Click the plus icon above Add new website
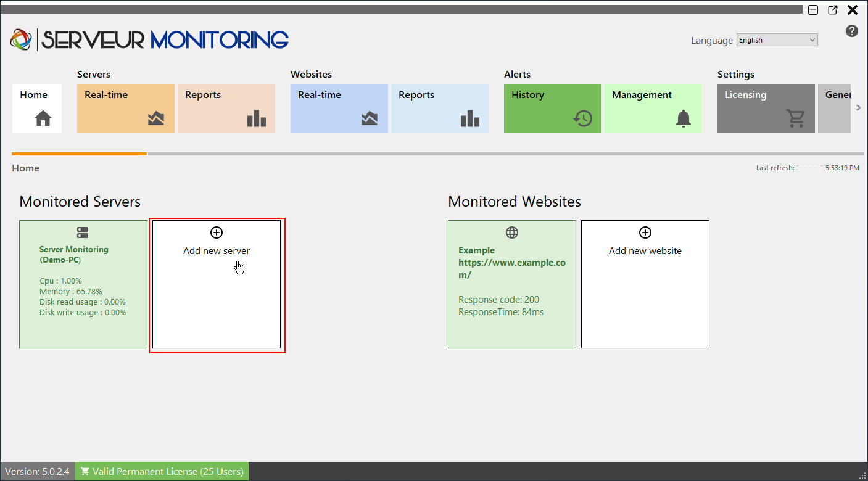 (x=645, y=232)
